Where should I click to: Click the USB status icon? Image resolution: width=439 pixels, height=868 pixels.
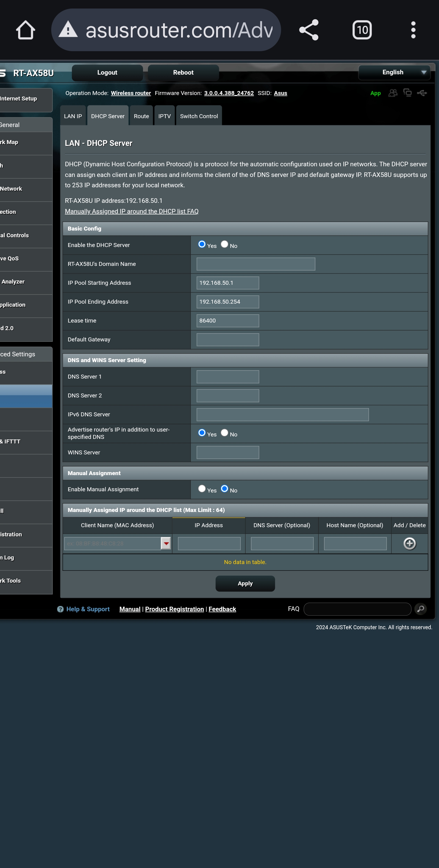pyautogui.click(x=422, y=93)
